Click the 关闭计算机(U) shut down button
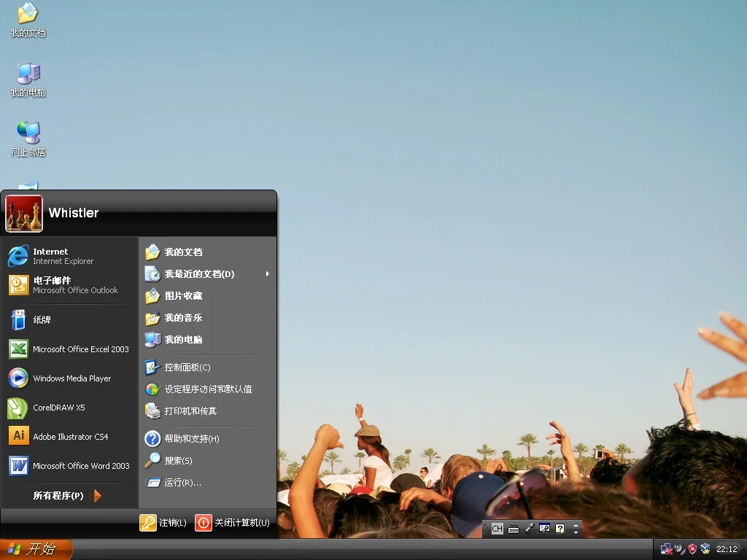This screenshot has width=747, height=560. point(233,522)
